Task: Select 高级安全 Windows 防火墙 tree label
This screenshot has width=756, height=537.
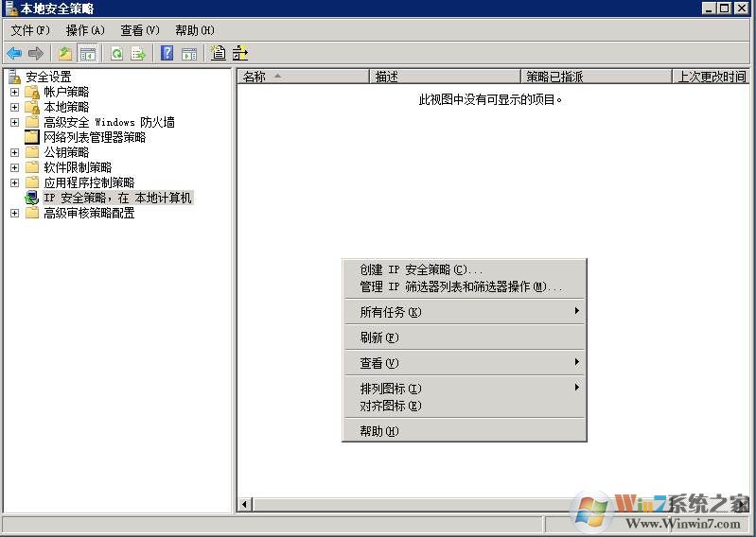Action: pyautogui.click(x=109, y=122)
